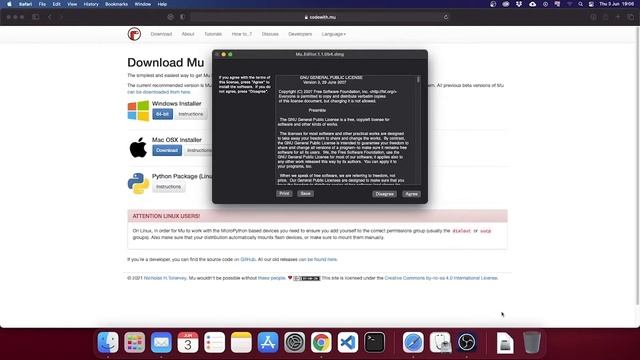Open Control Center in the menu bar
This screenshot has height=360, width=640.
[x=591, y=4]
